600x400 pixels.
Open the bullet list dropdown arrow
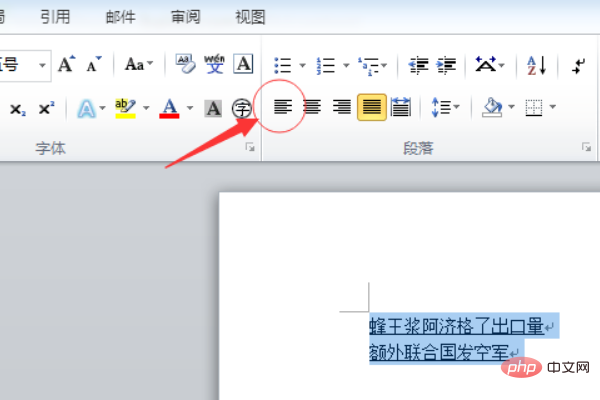[x=302, y=66]
